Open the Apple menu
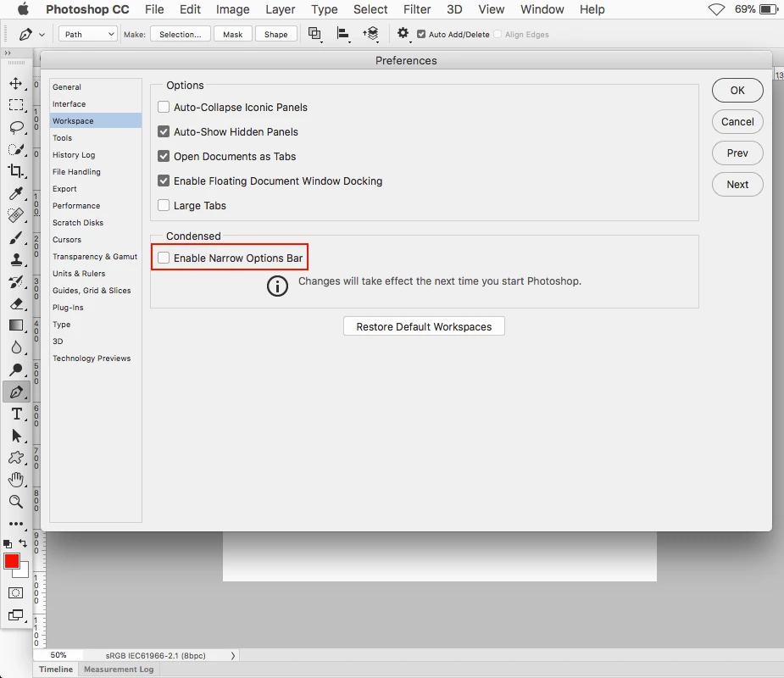 click(24, 9)
